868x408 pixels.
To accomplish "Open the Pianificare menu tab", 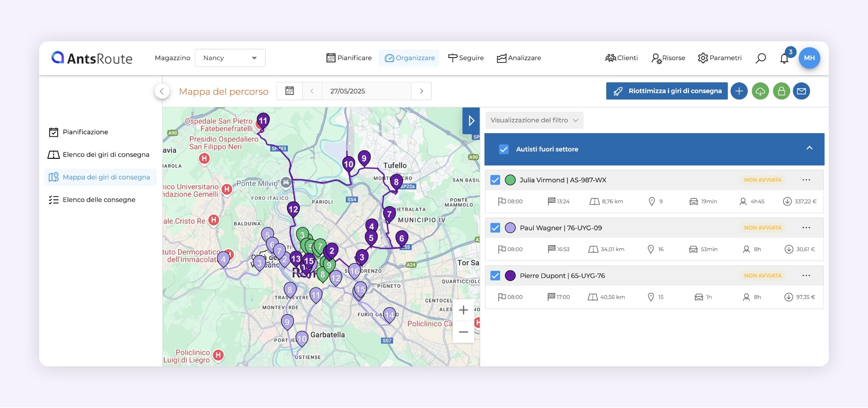I will [x=349, y=58].
